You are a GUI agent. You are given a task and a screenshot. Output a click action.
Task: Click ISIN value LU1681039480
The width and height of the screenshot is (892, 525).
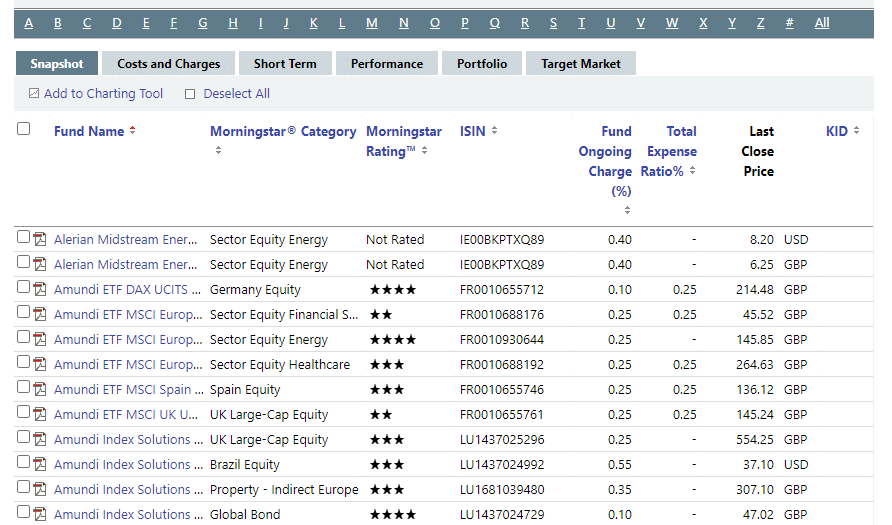(502, 490)
